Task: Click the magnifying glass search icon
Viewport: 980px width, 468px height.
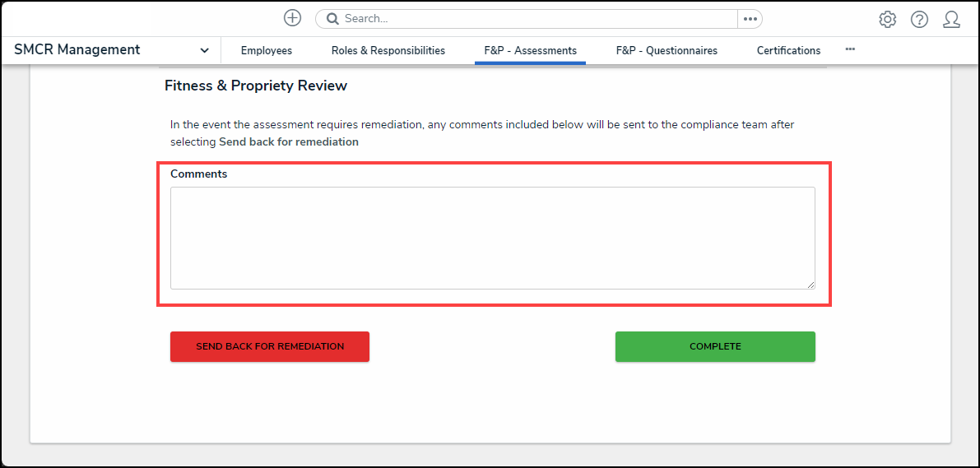Action: (x=333, y=19)
